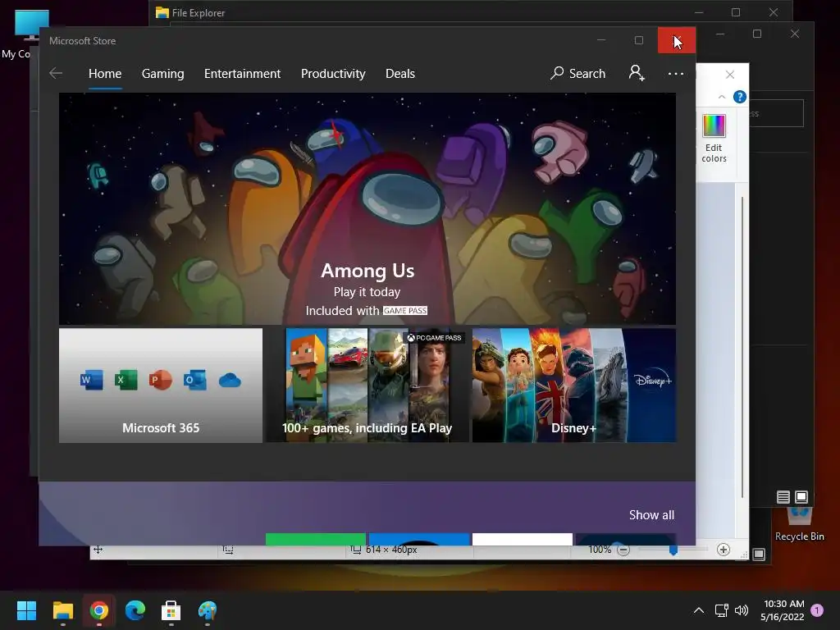Click the Search button in Store
The width and height of the screenshot is (840, 630).
(x=578, y=73)
